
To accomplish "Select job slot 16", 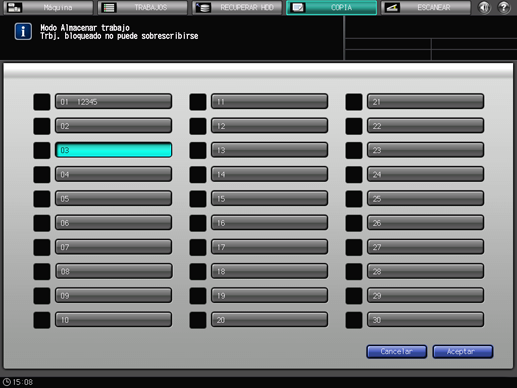I will pos(269,223).
